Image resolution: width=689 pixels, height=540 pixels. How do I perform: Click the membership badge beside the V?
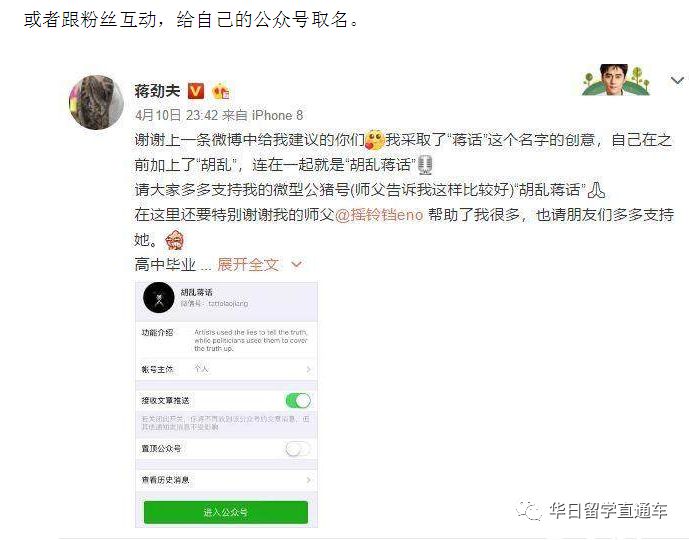[x=221, y=91]
